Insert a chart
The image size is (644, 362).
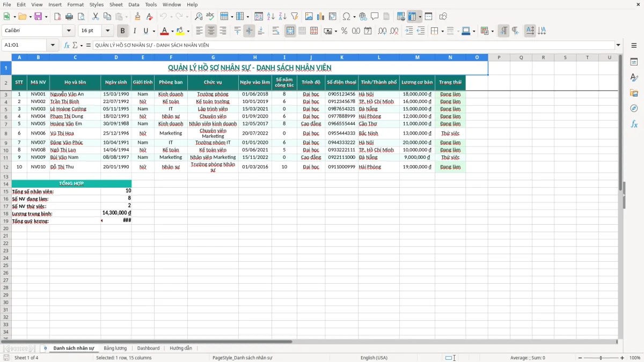pyautogui.click(x=321, y=17)
